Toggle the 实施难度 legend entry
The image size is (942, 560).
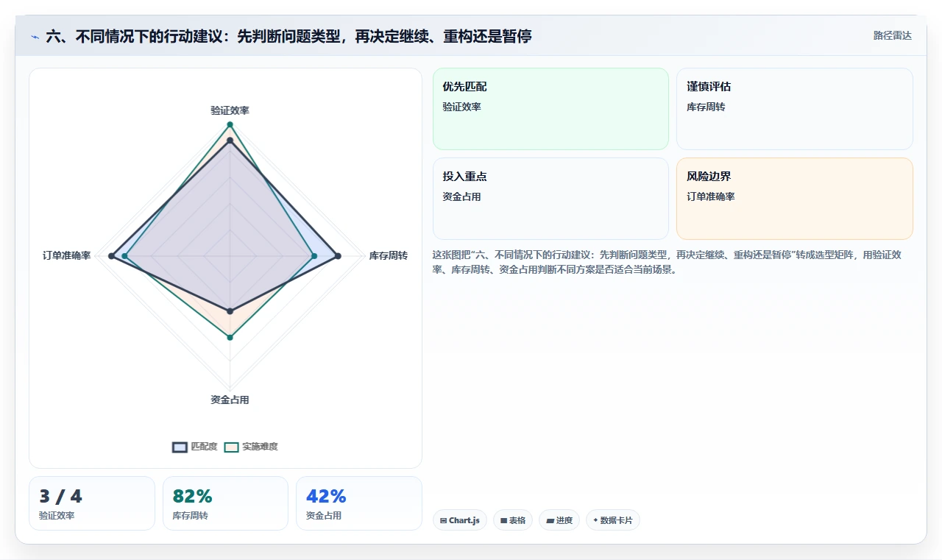251,447
